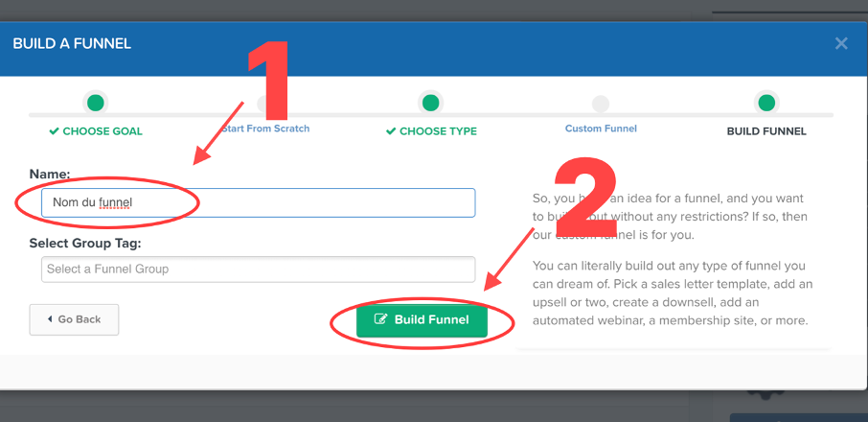Click the pencil icon on Build Funnel button

coord(380,319)
